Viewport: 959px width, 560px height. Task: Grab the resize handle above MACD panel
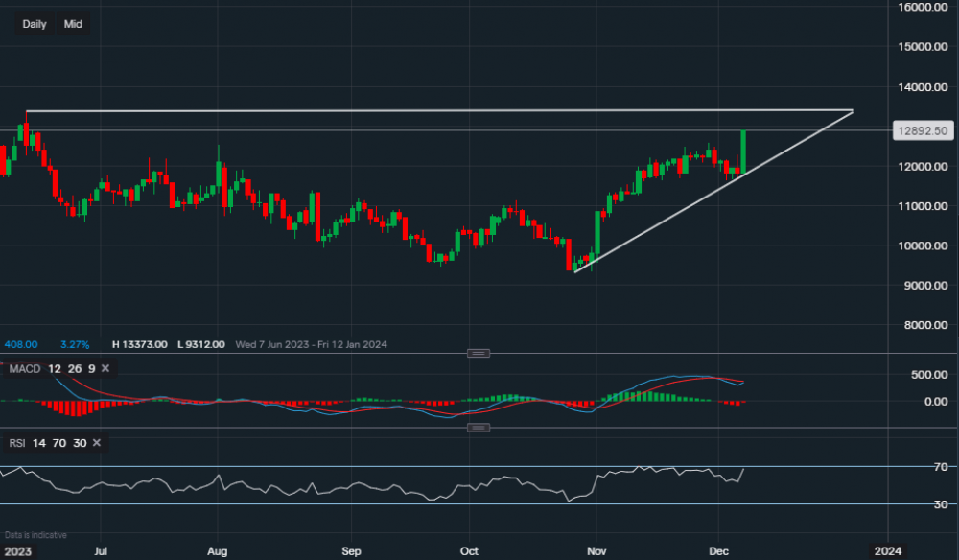[x=478, y=353]
